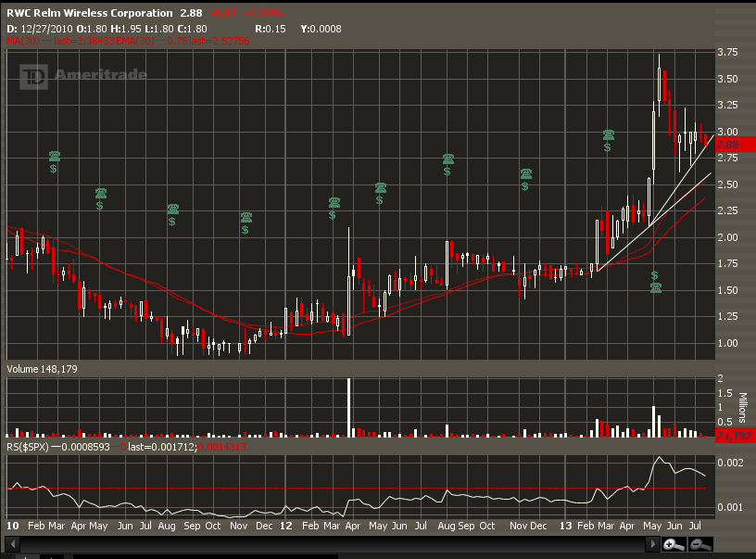Viewport: 756px width, 559px height.
Task: Open the phone event icon near May 2010
Action: click(x=101, y=193)
